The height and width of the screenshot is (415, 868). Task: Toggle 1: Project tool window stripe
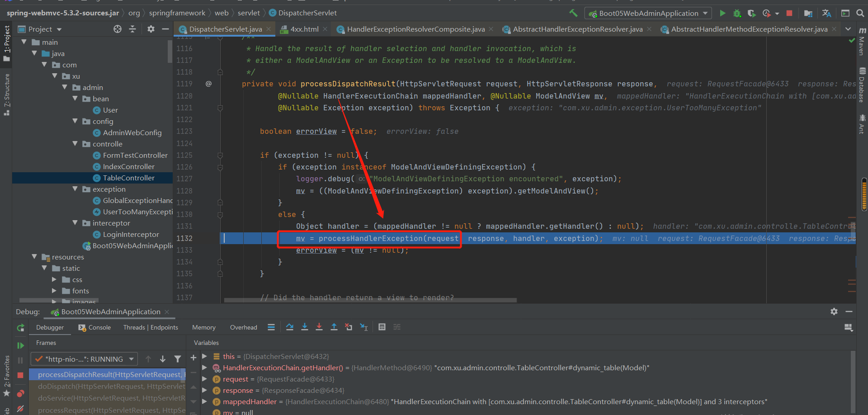(x=6, y=43)
